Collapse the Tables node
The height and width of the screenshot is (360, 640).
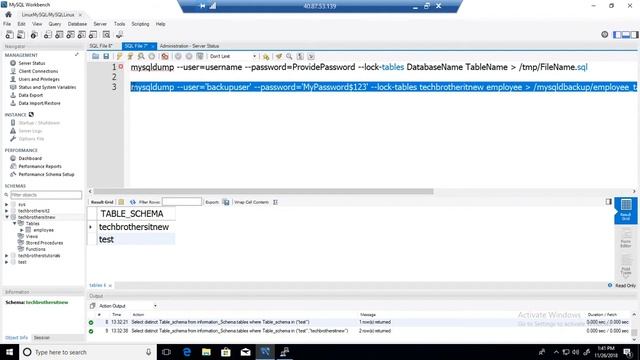click(14, 224)
